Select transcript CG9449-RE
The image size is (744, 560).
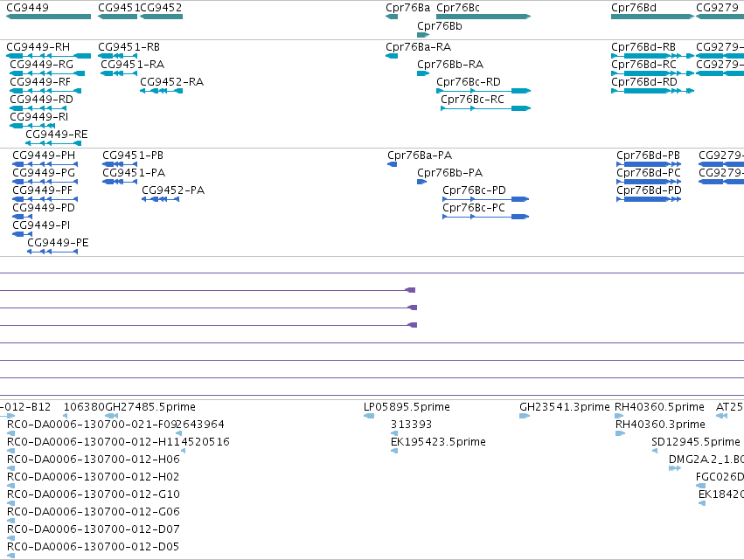click(x=57, y=135)
